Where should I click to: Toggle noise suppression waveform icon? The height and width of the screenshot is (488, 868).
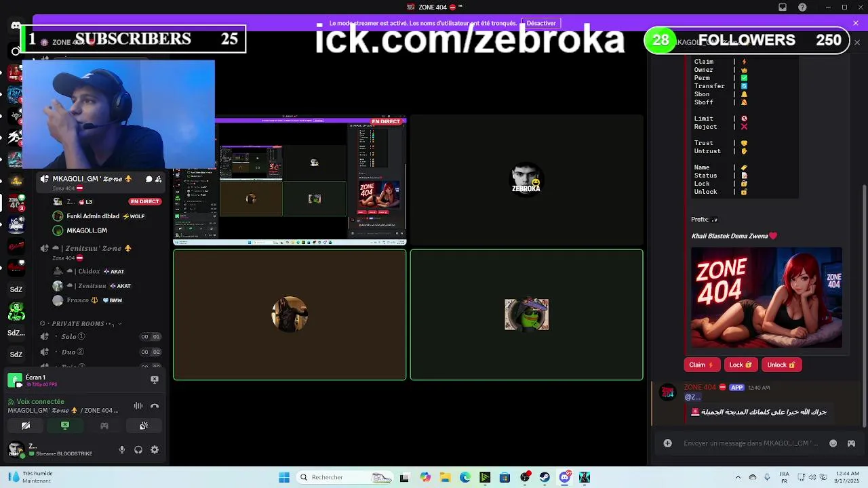(138, 406)
